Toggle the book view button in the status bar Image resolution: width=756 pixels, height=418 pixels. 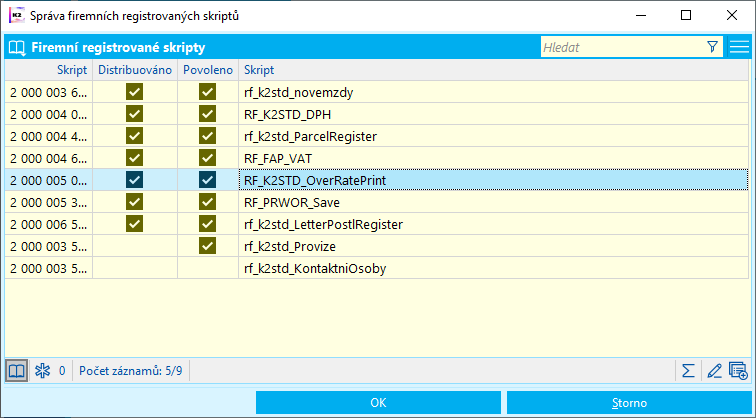coord(16,371)
